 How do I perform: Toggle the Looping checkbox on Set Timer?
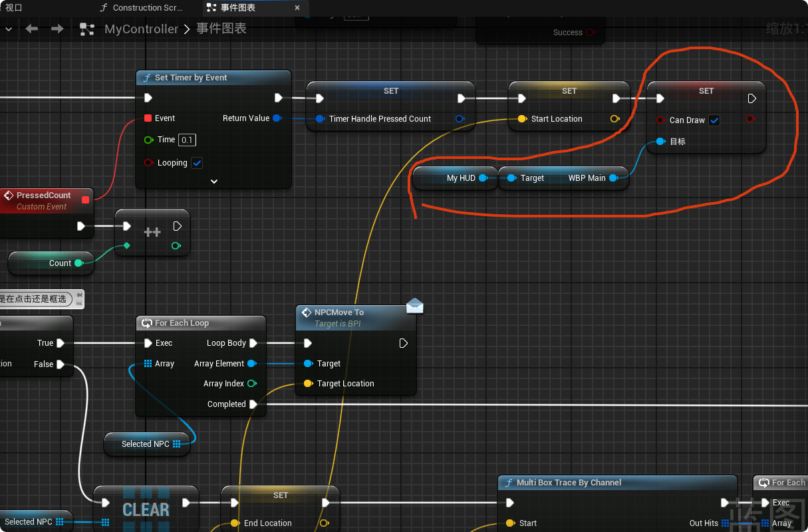pyautogui.click(x=197, y=163)
